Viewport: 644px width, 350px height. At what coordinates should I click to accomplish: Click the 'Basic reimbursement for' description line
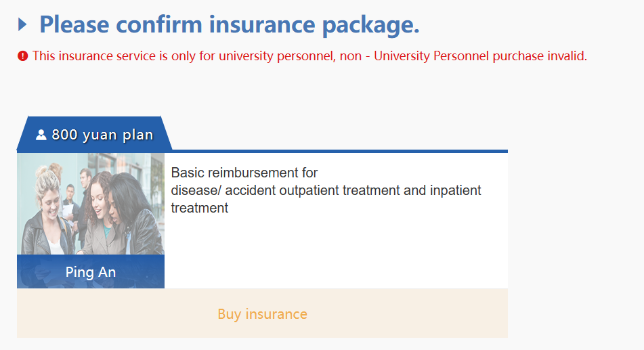pyautogui.click(x=244, y=173)
